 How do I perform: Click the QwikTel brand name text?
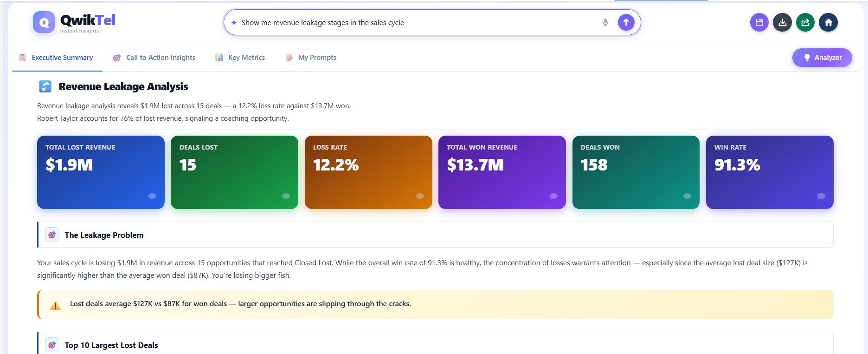[x=88, y=20]
